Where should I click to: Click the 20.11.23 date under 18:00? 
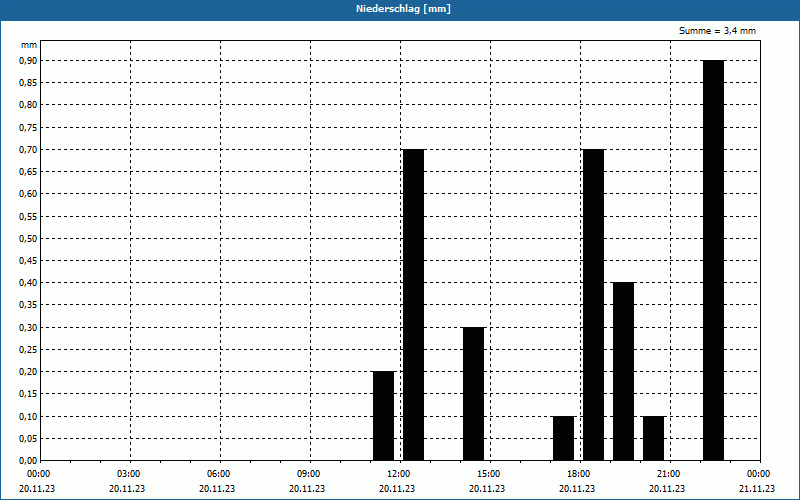pyautogui.click(x=577, y=489)
